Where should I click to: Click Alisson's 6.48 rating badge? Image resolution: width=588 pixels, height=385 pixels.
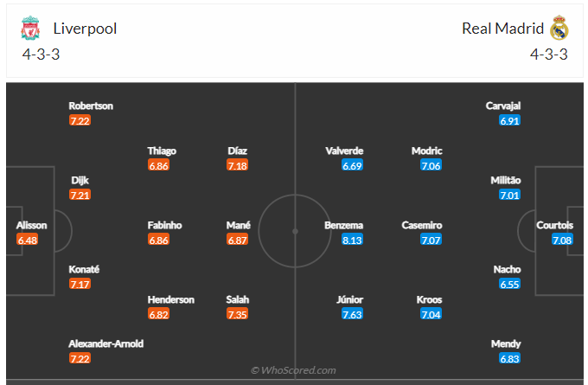pos(28,240)
